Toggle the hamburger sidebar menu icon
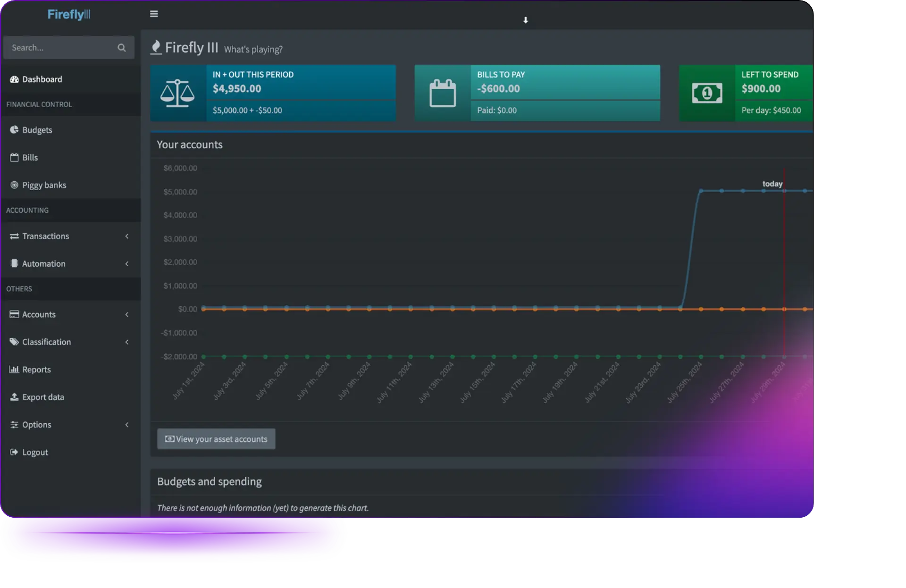 (x=154, y=14)
